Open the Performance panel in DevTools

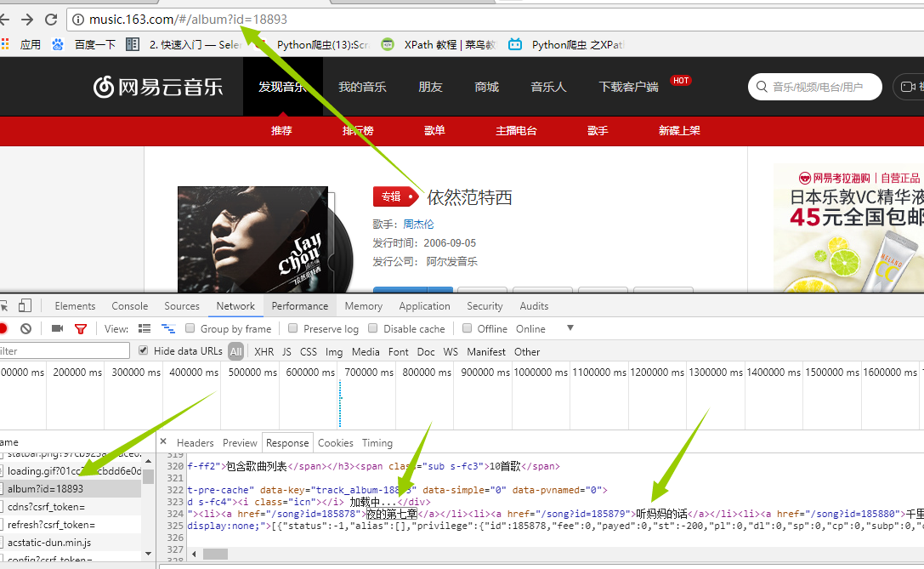(x=300, y=305)
